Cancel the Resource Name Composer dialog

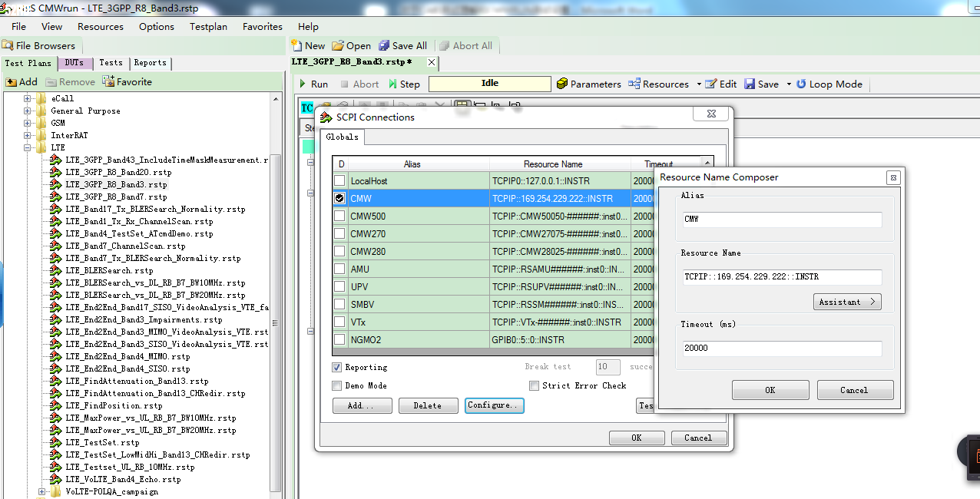[x=855, y=390]
